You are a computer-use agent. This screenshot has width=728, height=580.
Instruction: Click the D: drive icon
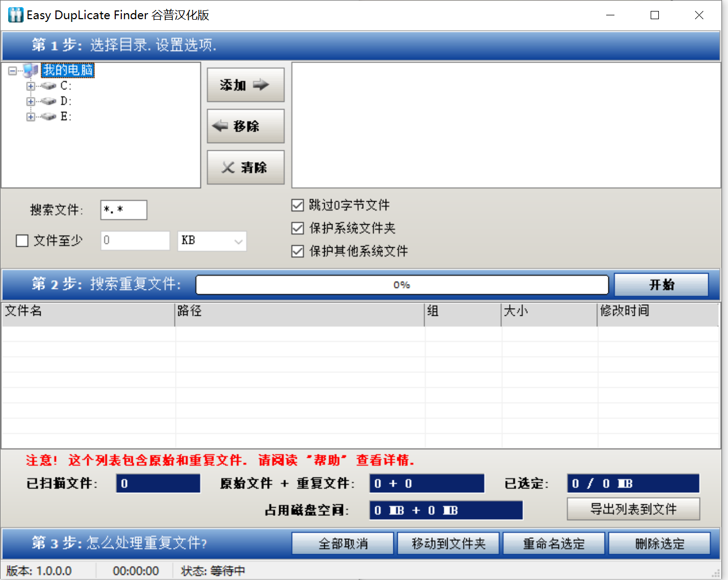pyautogui.click(x=48, y=101)
